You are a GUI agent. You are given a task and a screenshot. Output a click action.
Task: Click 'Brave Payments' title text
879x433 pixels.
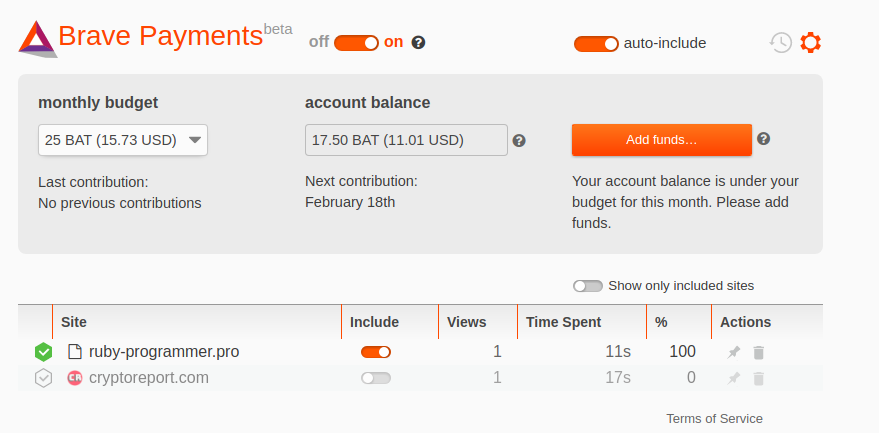click(160, 36)
